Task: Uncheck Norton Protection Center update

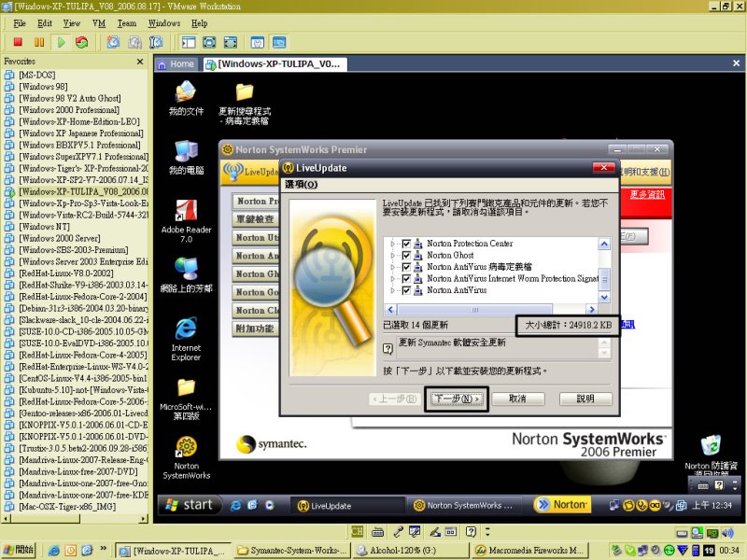Action: point(406,244)
